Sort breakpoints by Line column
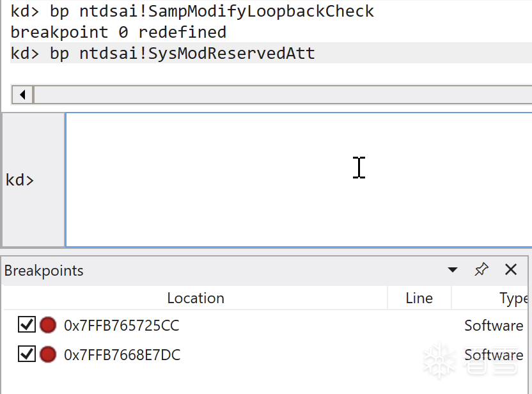This screenshot has width=532, height=394. click(x=419, y=298)
